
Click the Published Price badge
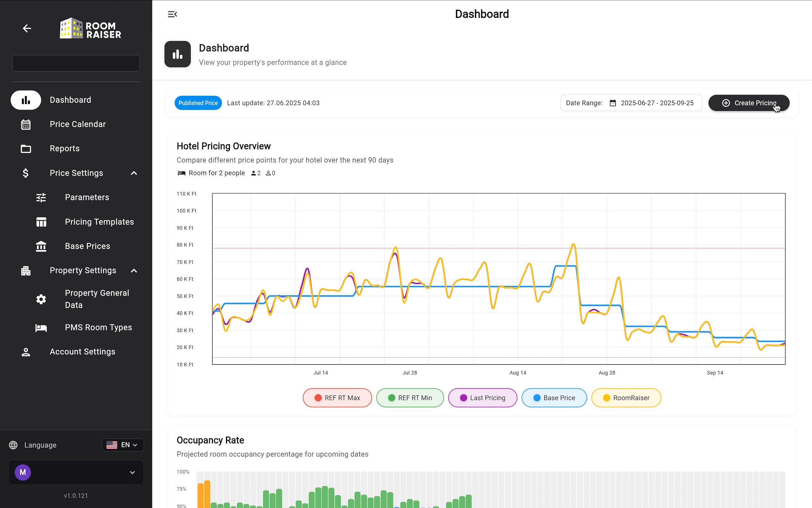[x=198, y=103]
